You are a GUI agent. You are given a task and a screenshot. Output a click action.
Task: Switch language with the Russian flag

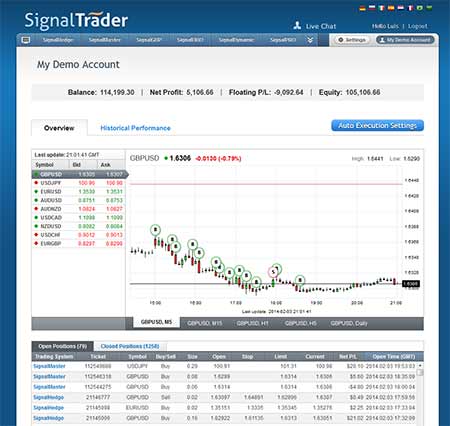(372, 8)
